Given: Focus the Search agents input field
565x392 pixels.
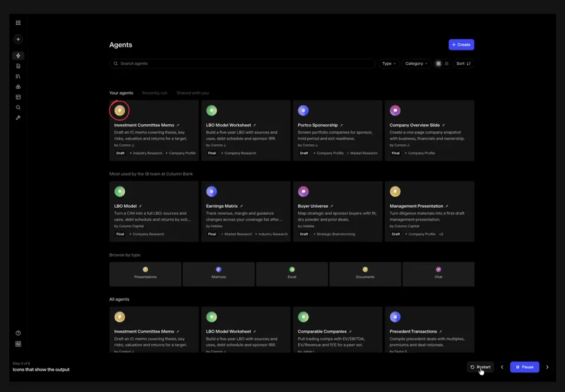Looking at the screenshot, I should click(x=242, y=64).
